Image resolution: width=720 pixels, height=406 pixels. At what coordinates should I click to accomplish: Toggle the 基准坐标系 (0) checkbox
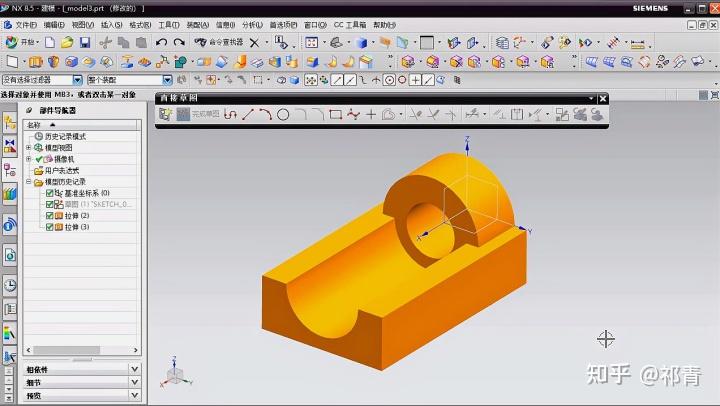click(x=50, y=193)
